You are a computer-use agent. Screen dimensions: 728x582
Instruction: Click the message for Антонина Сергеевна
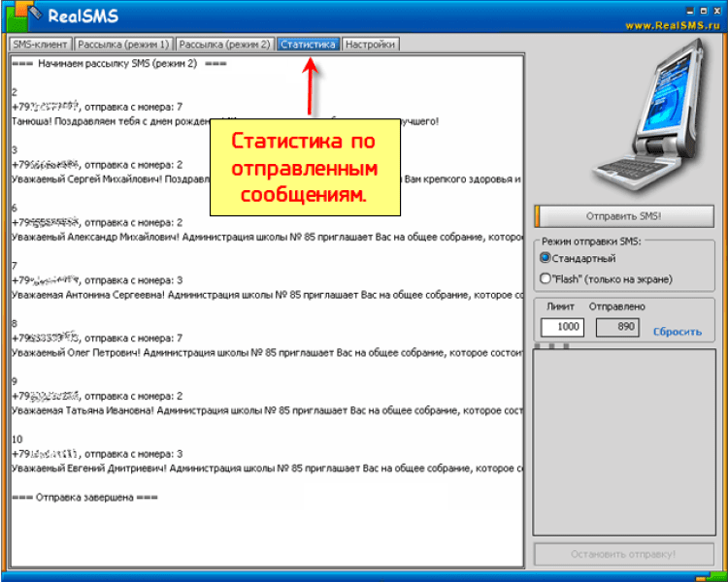point(268,295)
